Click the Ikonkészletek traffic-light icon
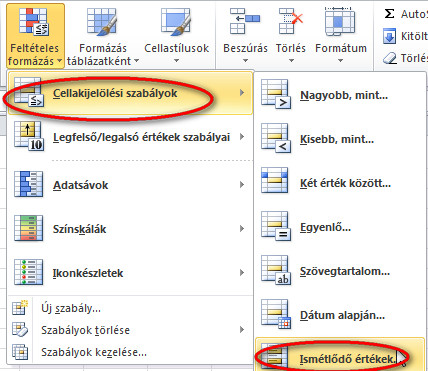 pos(29,272)
